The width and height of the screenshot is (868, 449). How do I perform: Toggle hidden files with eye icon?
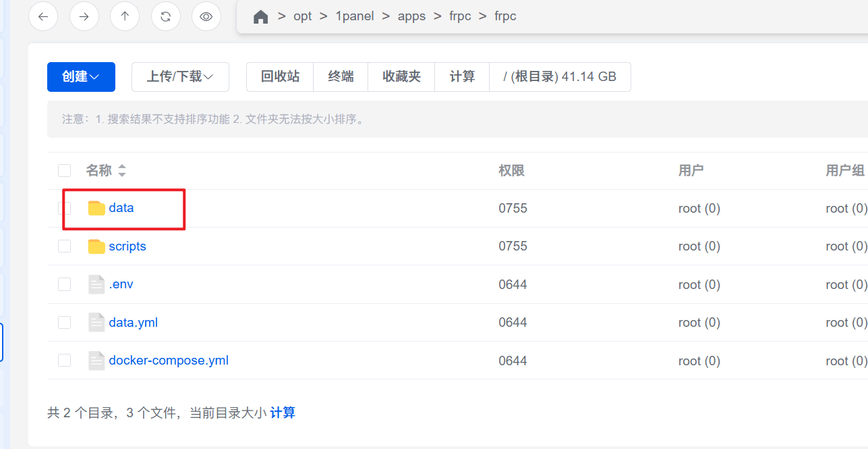pyautogui.click(x=206, y=17)
